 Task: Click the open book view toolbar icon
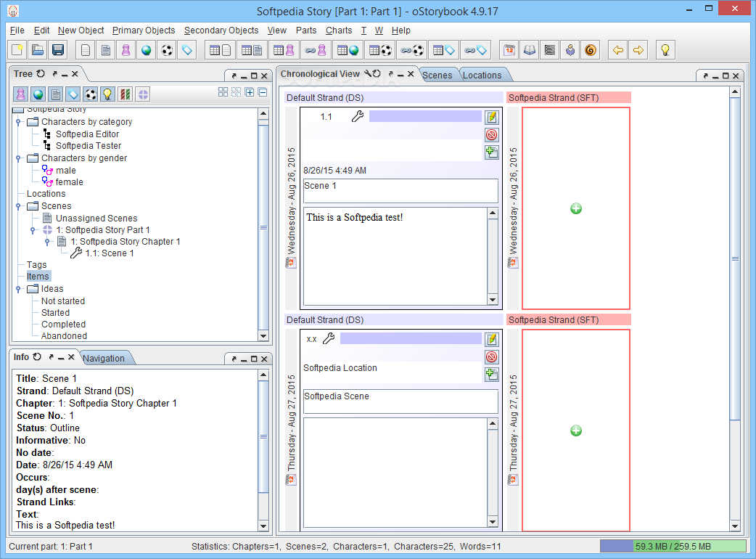[530, 49]
